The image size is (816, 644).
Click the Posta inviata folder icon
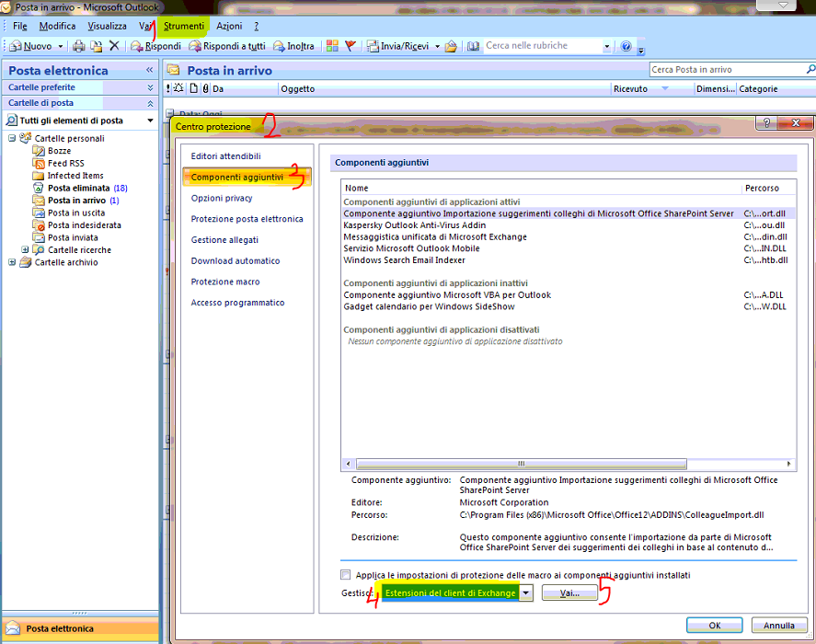click(39, 237)
